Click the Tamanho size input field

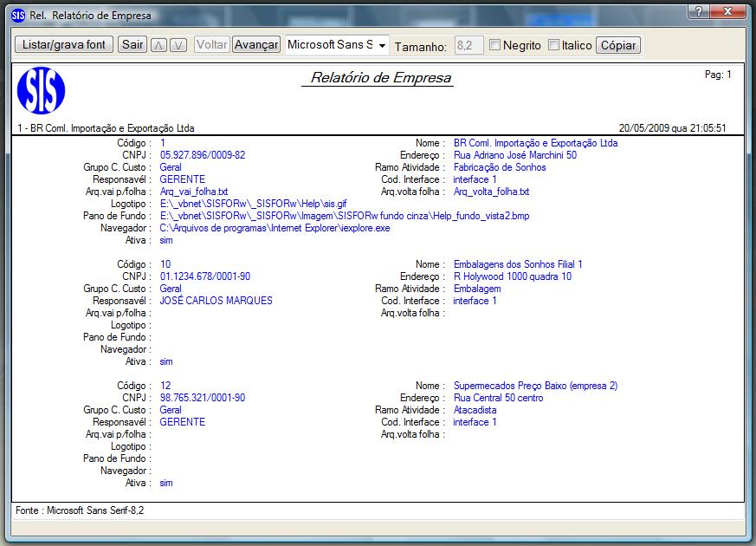(468, 44)
